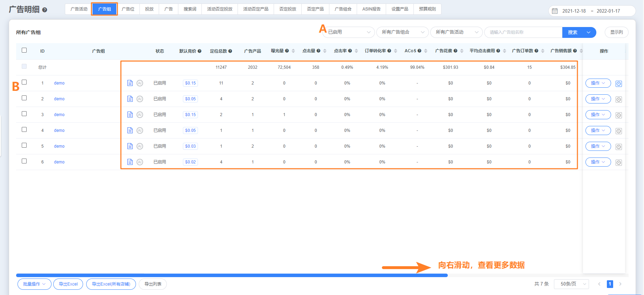644x295 pixels.
Task: Sort by 曝光量 column arrows
Action: pos(293,51)
